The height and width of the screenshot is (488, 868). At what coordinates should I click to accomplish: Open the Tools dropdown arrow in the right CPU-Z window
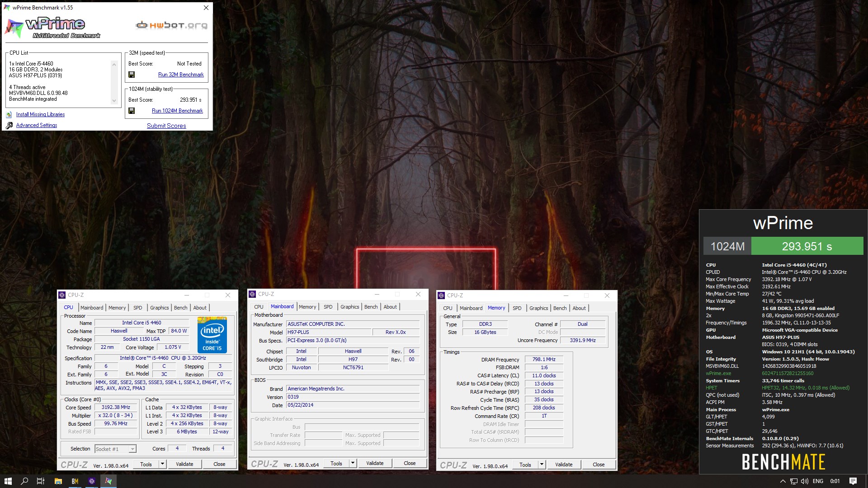click(x=542, y=465)
